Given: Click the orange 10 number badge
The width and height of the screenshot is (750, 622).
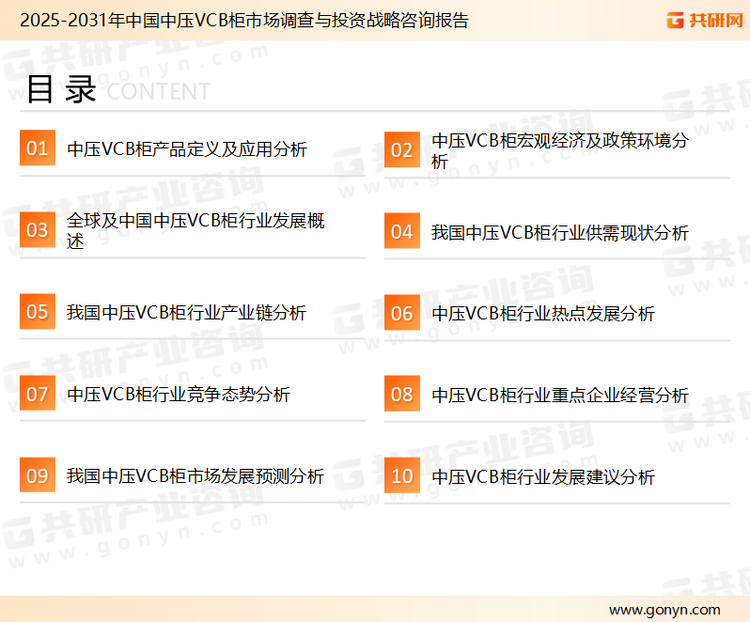Looking at the screenshot, I should [402, 476].
